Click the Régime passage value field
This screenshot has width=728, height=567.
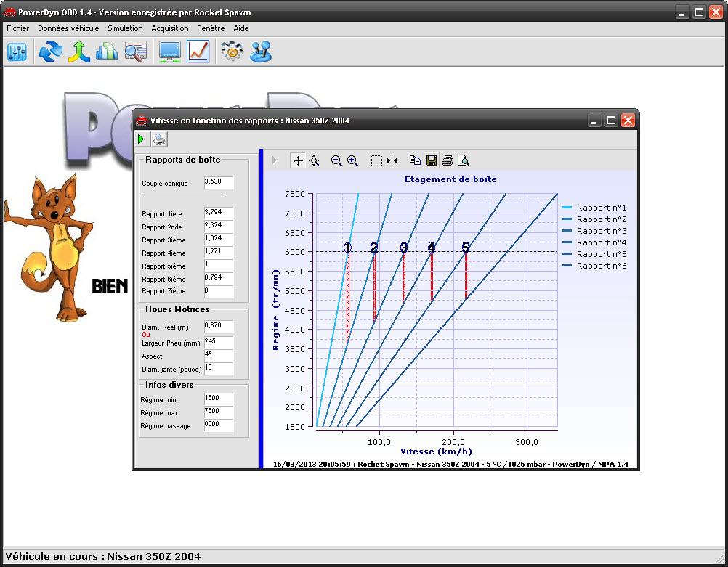pos(218,425)
